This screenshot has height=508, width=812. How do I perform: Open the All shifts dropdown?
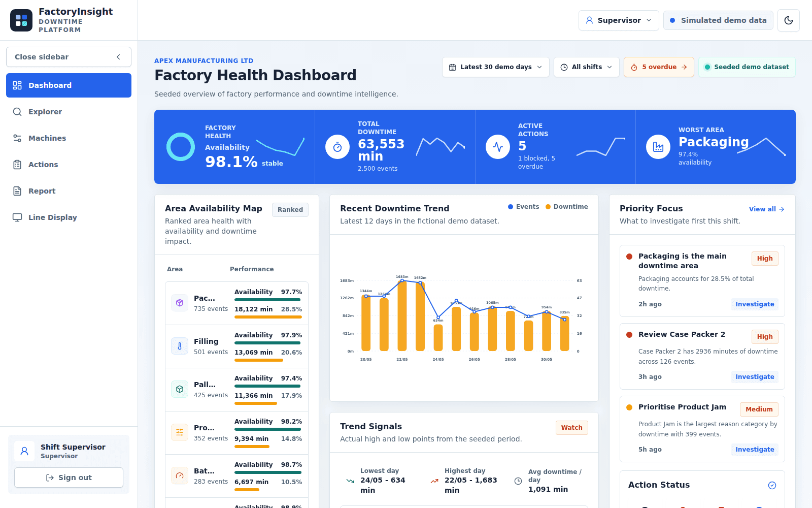point(586,67)
